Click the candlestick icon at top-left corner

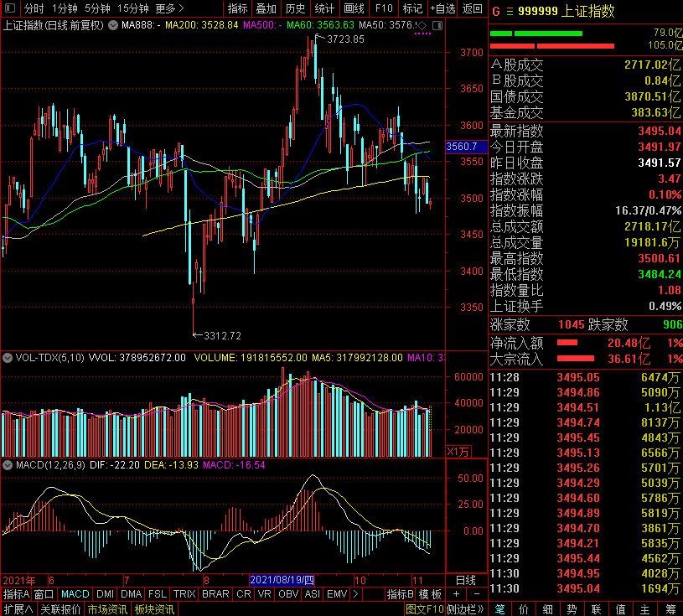tap(10, 8)
